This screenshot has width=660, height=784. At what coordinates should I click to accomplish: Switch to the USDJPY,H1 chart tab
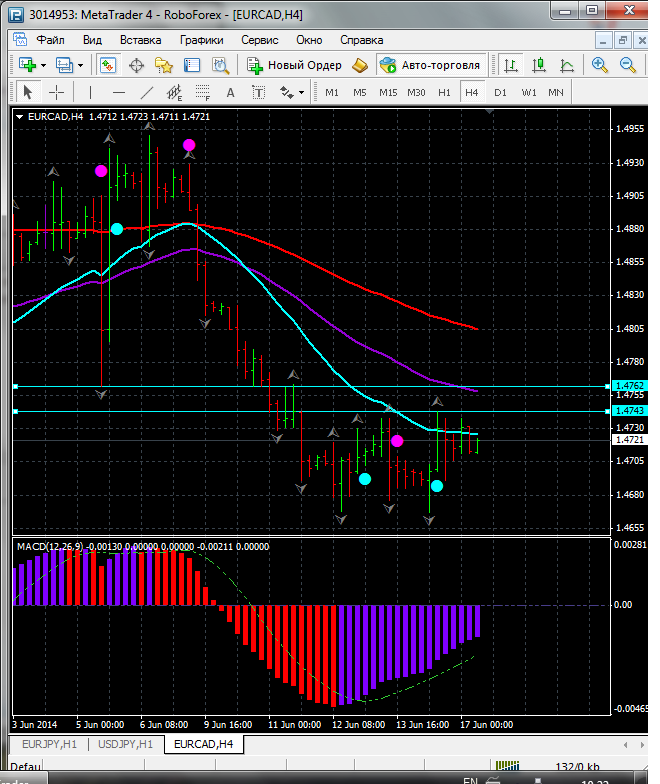125,744
